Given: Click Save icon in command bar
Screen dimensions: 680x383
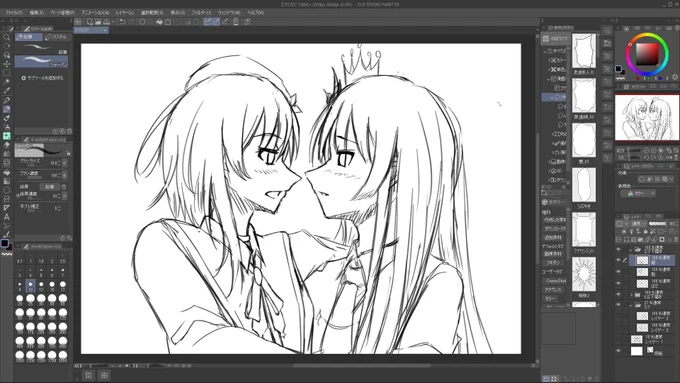Looking at the screenshot, I should [106, 21].
